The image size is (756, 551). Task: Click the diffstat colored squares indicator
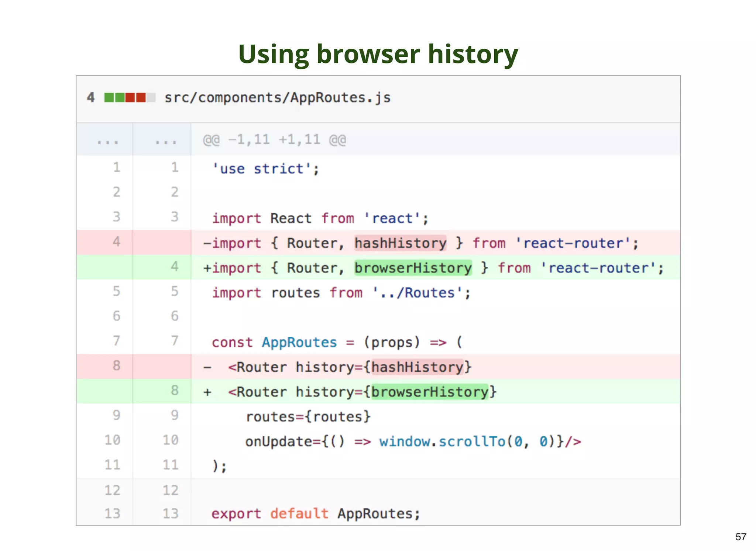(x=129, y=98)
